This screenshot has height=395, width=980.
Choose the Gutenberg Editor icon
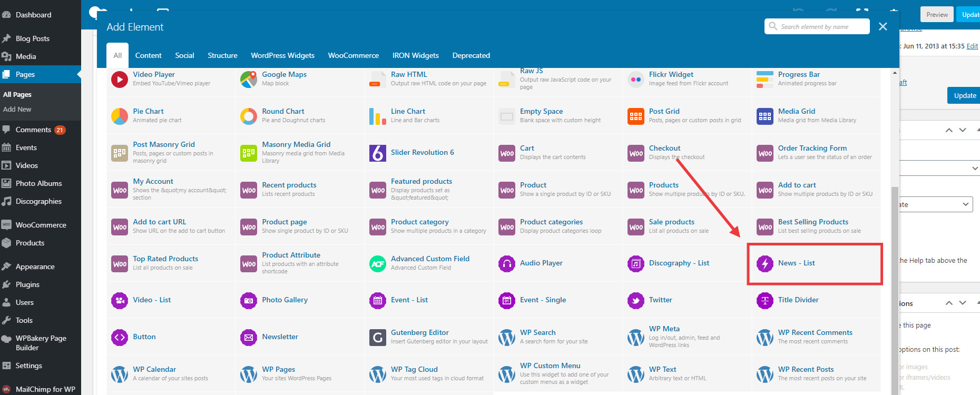point(378,338)
